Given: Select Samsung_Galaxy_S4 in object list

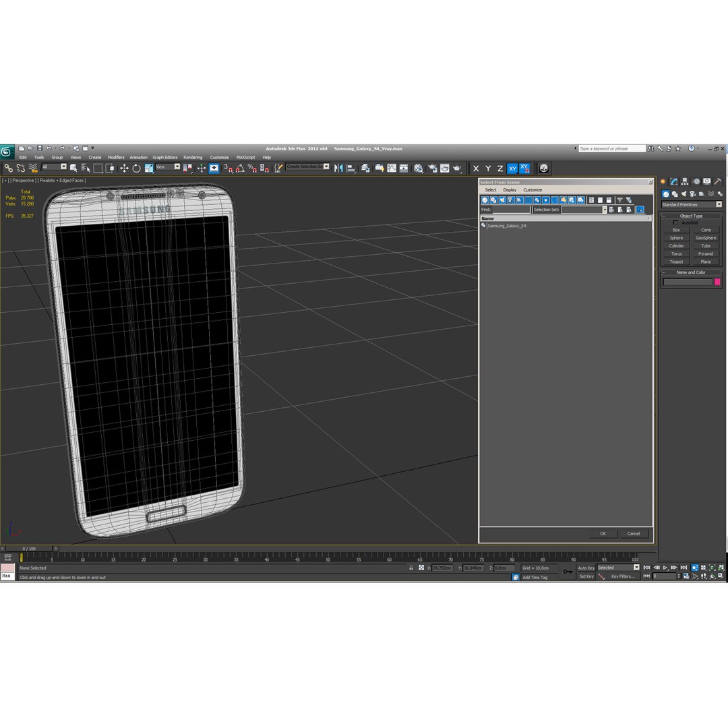Looking at the screenshot, I should point(506,226).
